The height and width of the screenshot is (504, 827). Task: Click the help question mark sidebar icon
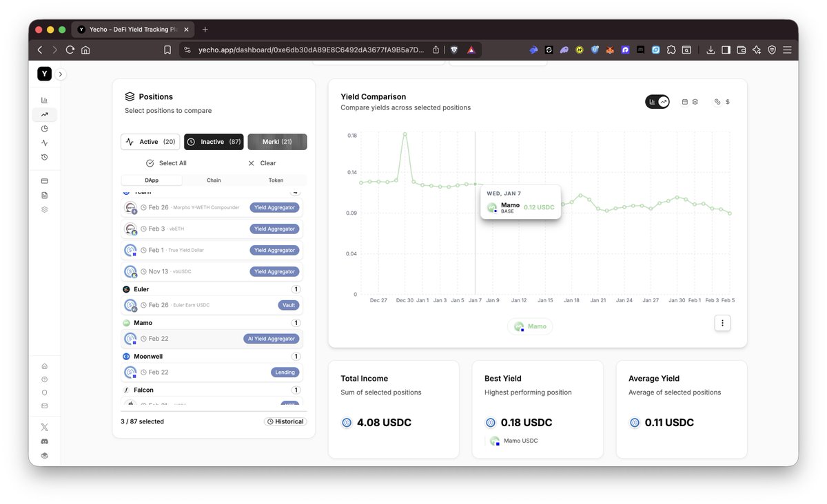pyautogui.click(x=44, y=379)
